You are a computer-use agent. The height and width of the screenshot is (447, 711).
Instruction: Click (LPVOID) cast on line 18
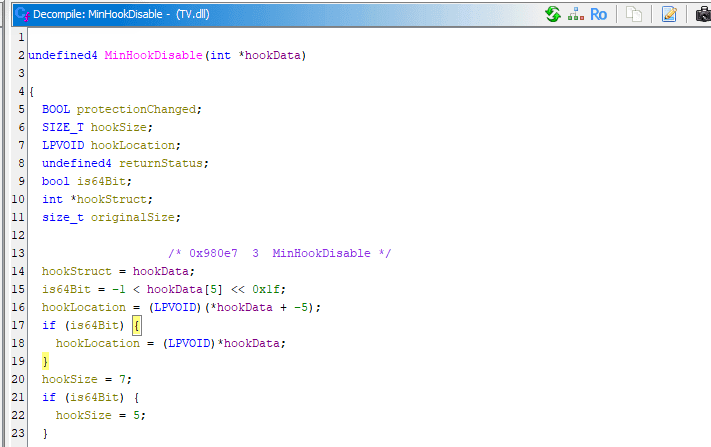(189, 343)
